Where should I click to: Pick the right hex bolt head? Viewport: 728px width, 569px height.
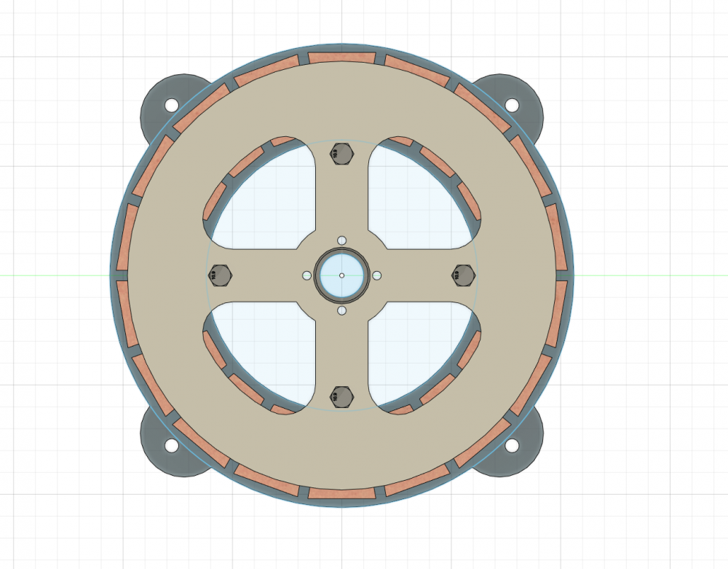coord(464,275)
